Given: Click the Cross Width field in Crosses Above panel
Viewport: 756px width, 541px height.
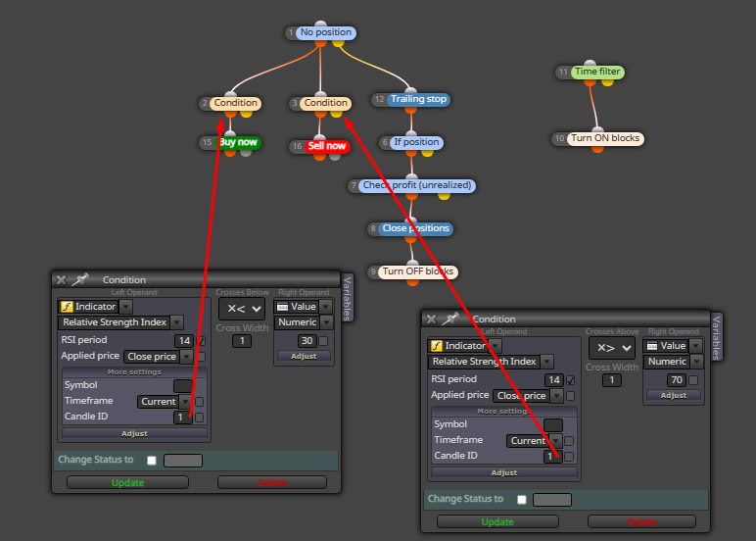Looking at the screenshot, I should pyautogui.click(x=612, y=380).
